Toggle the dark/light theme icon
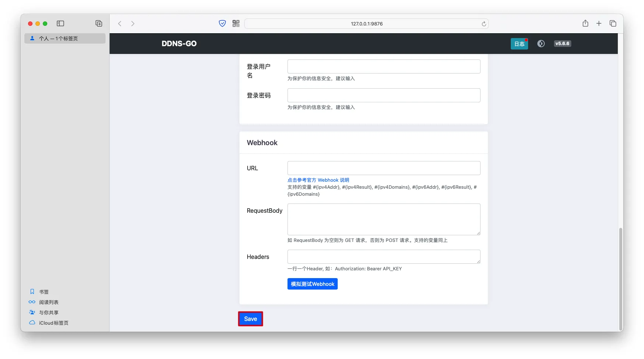 pos(541,44)
